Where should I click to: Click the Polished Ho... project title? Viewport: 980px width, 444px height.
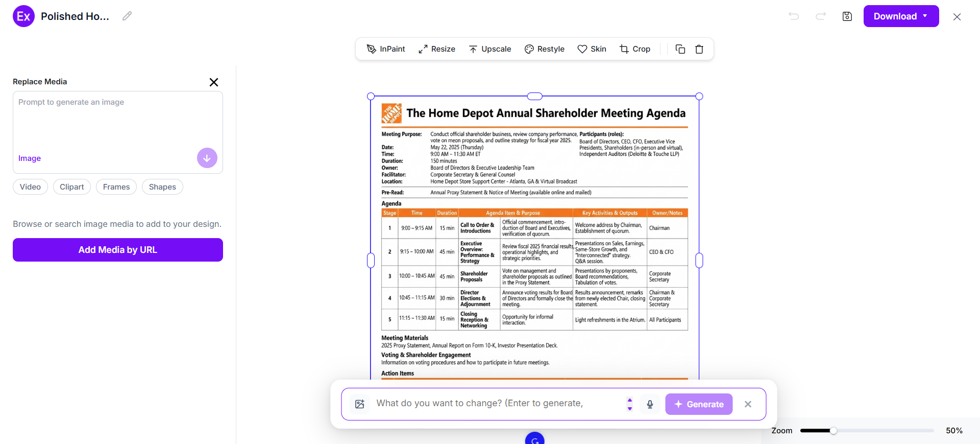[75, 16]
